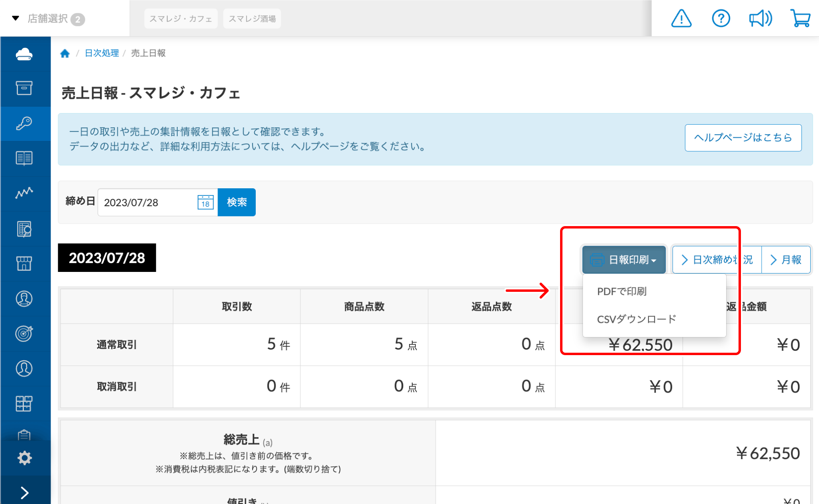
Task: Open the line chart analytics sidebar icon
Action: 24,193
